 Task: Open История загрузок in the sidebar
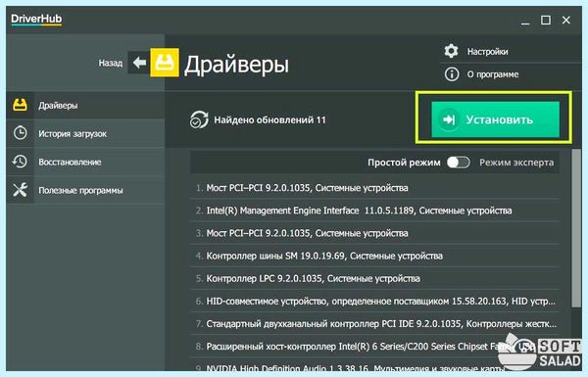pos(85,133)
